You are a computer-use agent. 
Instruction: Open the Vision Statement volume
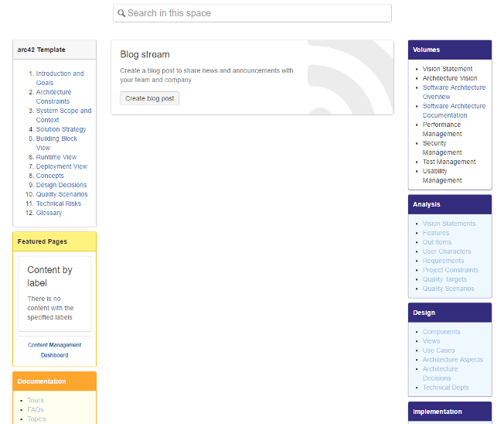tap(448, 69)
